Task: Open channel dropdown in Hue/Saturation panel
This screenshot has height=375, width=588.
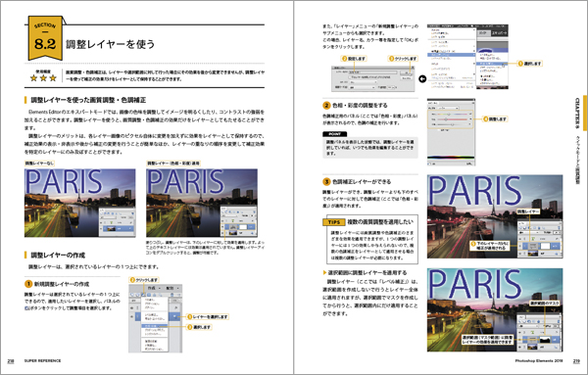Action: click(x=448, y=109)
